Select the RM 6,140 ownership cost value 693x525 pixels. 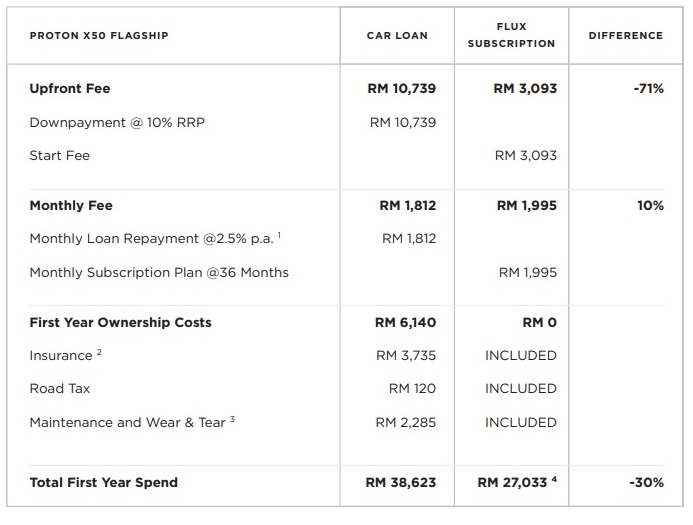pos(405,323)
